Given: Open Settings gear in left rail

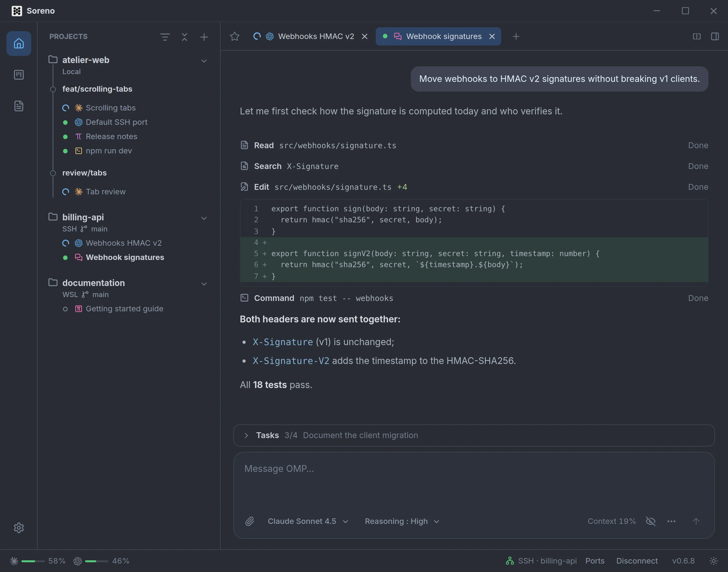Looking at the screenshot, I should click(x=19, y=527).
